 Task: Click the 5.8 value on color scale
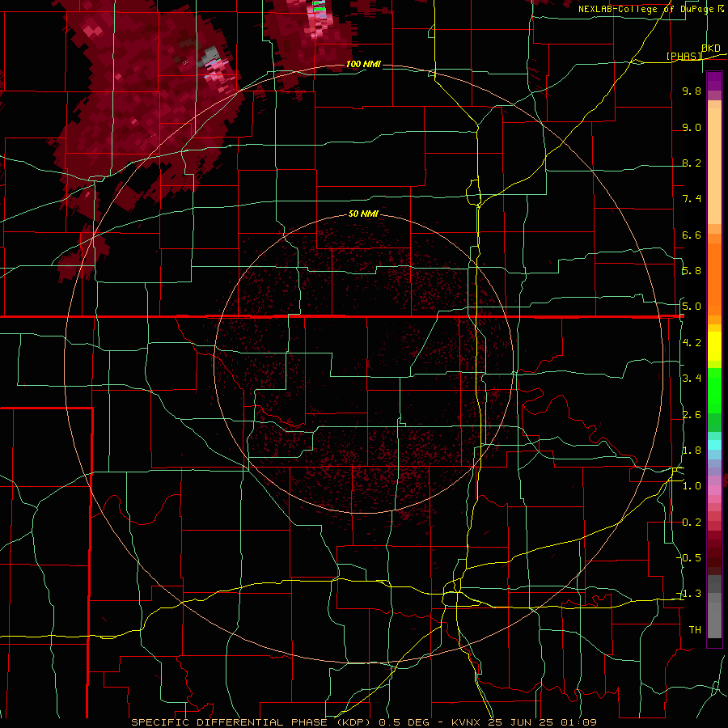pos(692,270)
